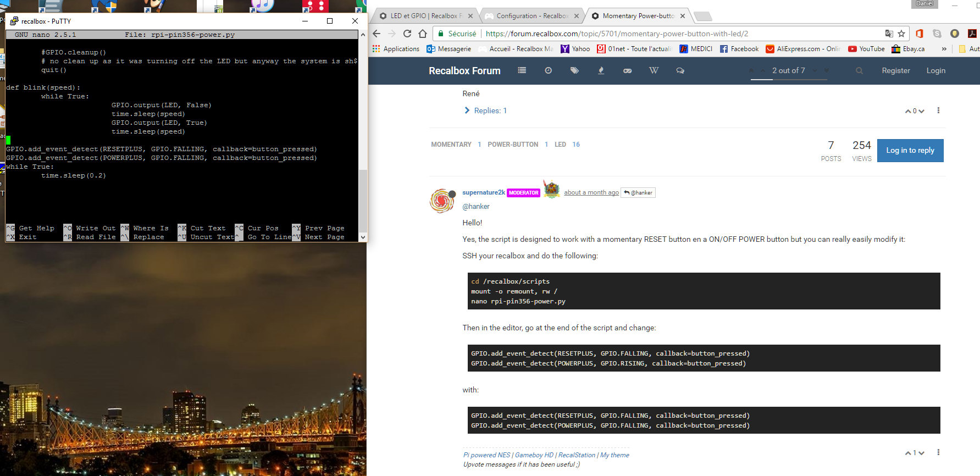Downvote supernature2k's post

point(922,453)
